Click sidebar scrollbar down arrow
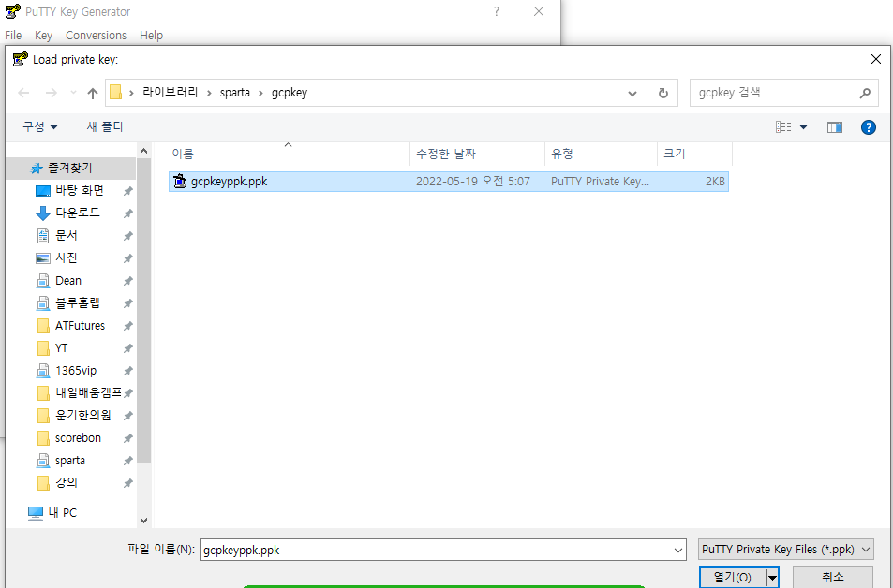This screenshot has height=588, width=893. coord(143,521)
